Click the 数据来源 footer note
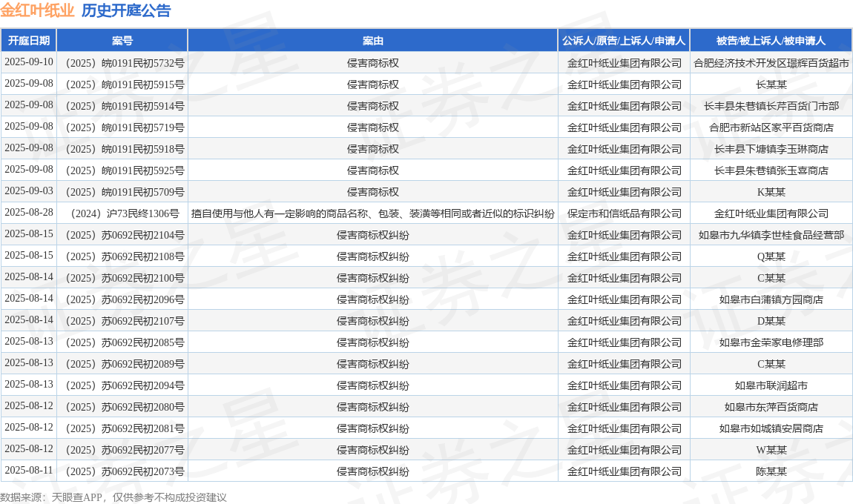The width and height of the screenshot is (853, 504). pyautogui.click(x=113, y=497)
